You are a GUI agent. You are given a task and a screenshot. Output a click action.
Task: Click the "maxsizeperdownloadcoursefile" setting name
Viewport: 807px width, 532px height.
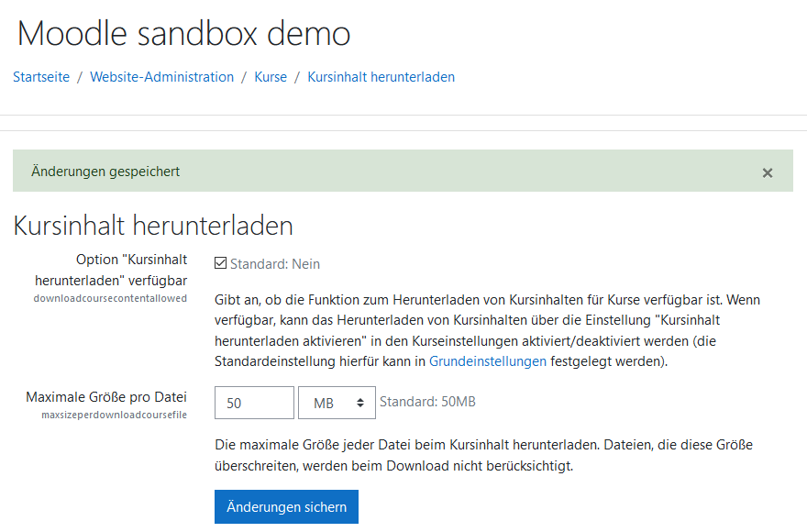[x=114, y=415]
